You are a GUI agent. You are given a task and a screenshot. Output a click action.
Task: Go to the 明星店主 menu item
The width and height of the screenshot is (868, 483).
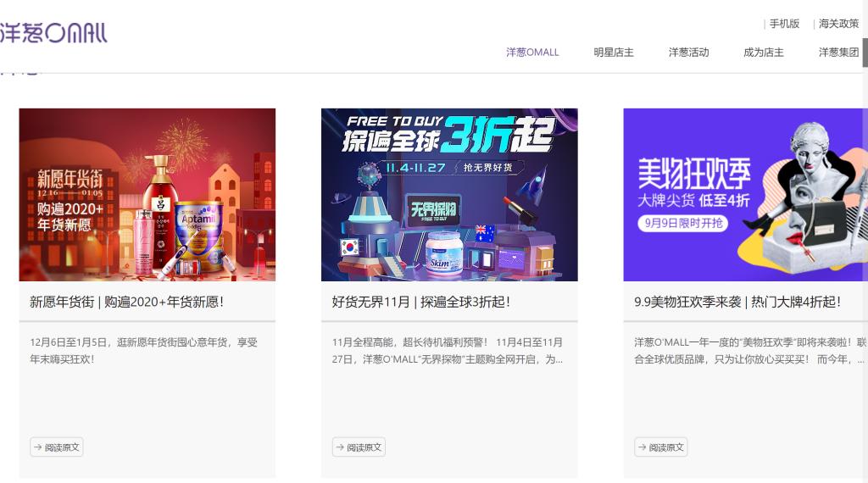[x=614, y=53]
